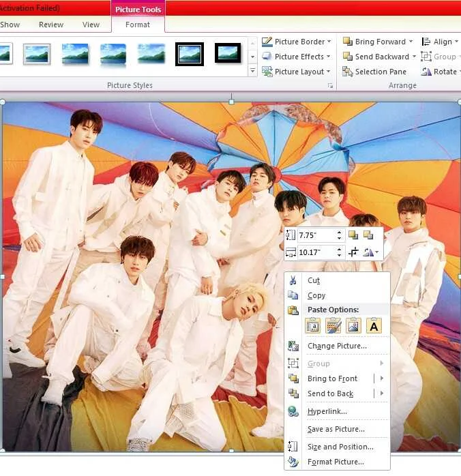Image resolution: width=461 pixels, height=476 pixels.
Task: Open the mini toolbar Rotate dropdown arrow
Action: coord(377,252)
